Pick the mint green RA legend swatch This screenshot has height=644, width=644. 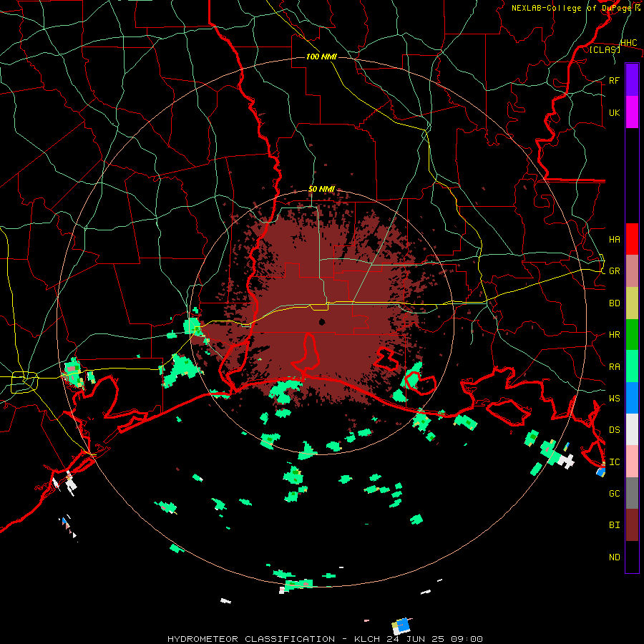(632, 366)
